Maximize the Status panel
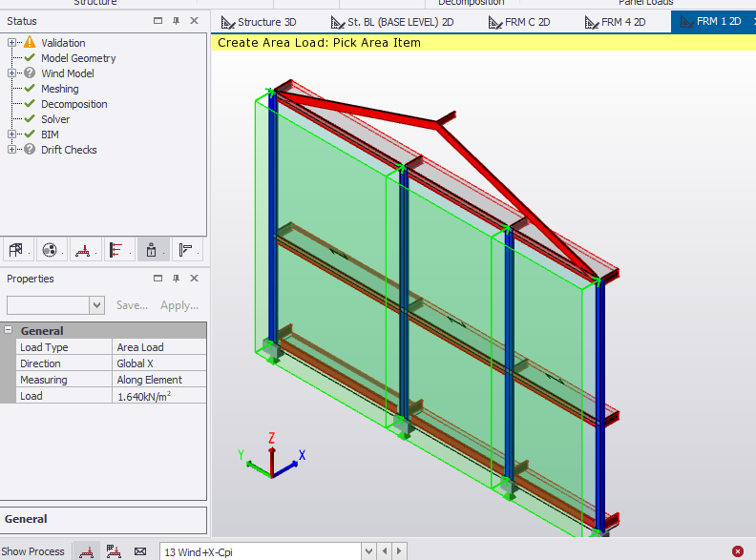Screen dimensions: 756x560 157,21
